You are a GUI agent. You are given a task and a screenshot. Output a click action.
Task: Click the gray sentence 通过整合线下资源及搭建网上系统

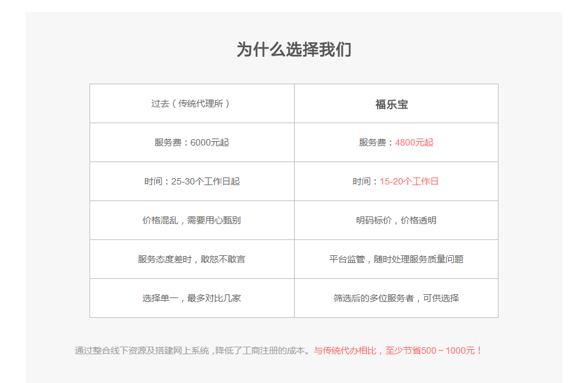[x=142, y=351]
